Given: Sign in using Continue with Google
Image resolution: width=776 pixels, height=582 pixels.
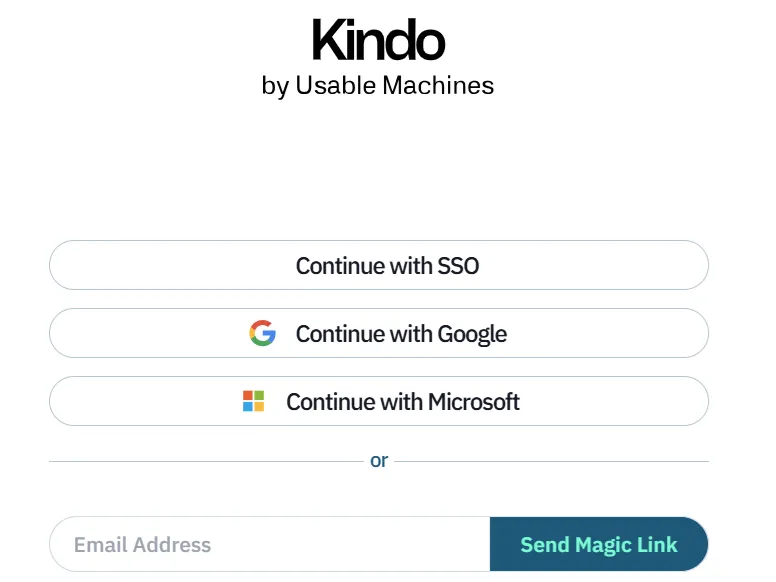Looking at the screenshot, I should 379,333.
